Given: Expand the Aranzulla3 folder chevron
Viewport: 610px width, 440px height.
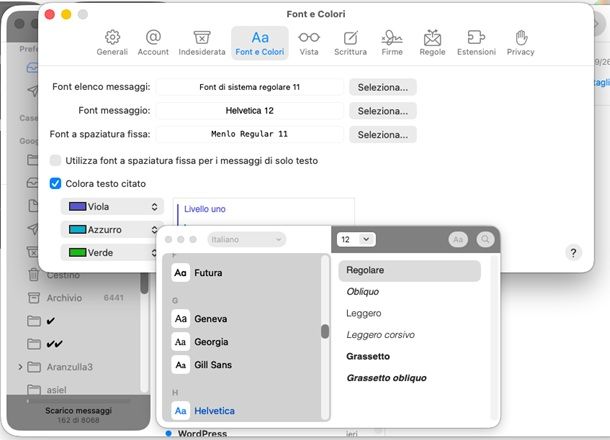Looking at the screenshot, I should coord(20,367).
